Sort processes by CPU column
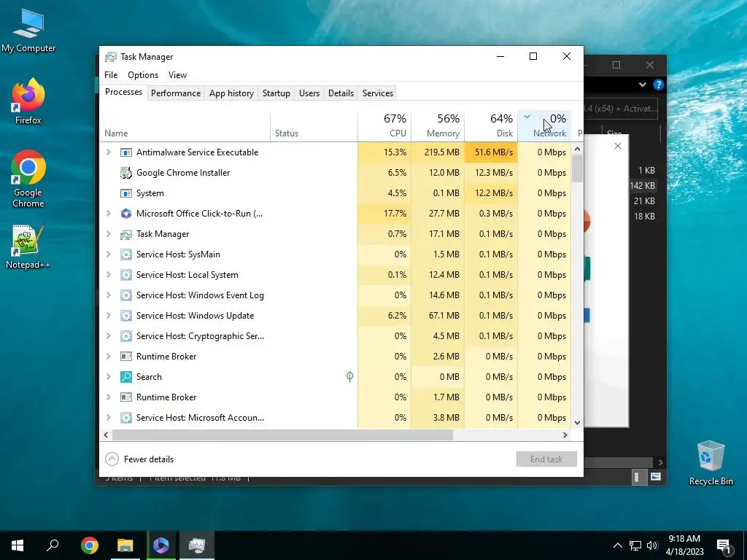Screen dimensions: 747x560 click(x=384, y=126)
